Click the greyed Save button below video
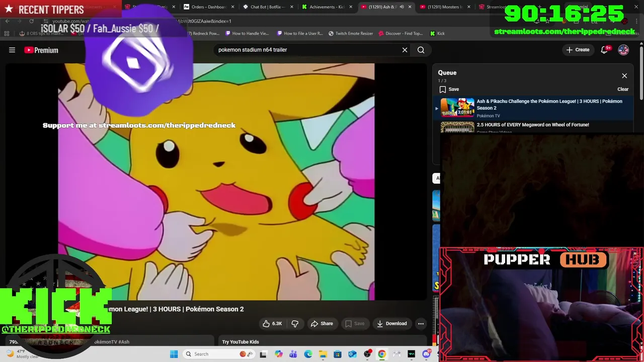Image resolution: width=644 pixels, height=362 pixels. tap(355, 323)
